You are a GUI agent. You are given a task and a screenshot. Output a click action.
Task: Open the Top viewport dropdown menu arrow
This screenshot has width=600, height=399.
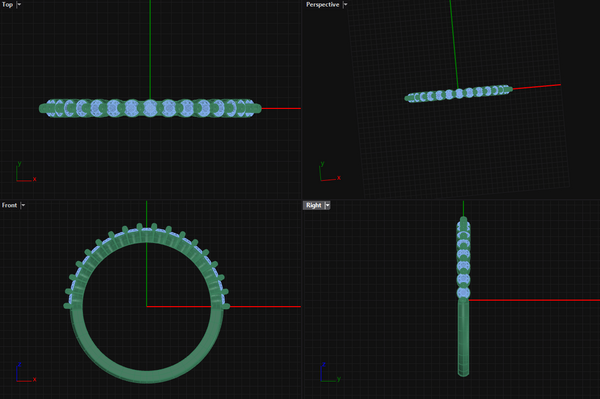point(19,5)
